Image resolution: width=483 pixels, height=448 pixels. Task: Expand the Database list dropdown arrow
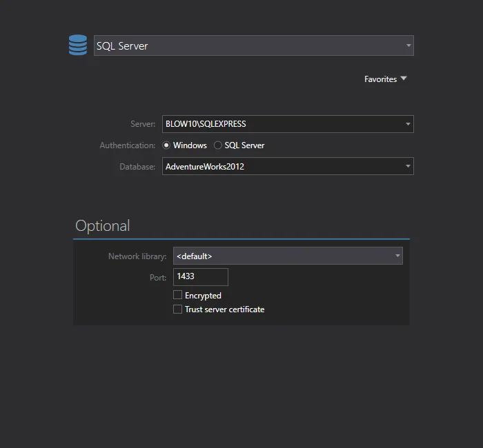pos(408,166)
